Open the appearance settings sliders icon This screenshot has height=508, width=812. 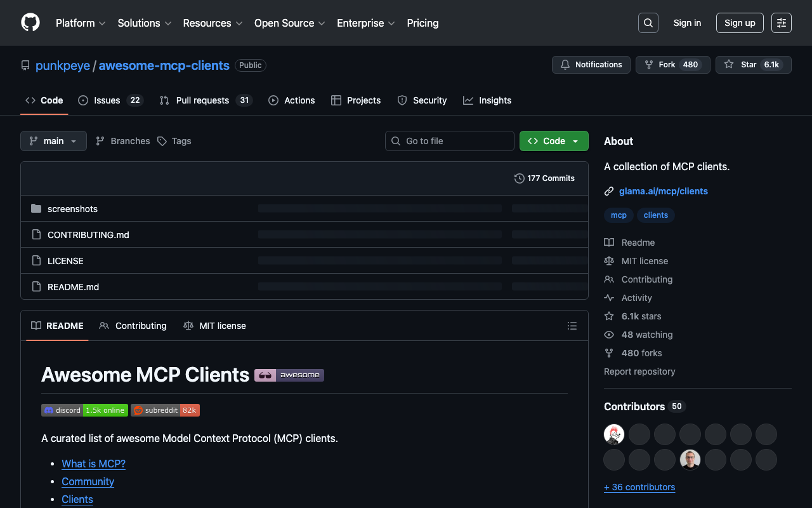click(x=781, y=23)
